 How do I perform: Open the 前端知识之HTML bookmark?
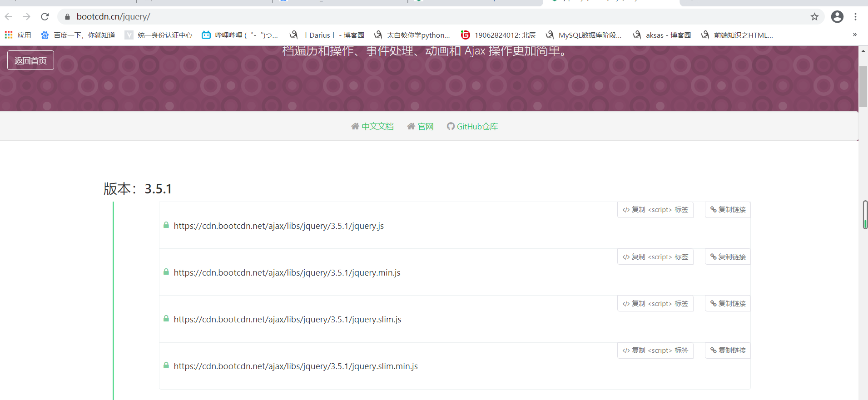tap(737, 35)
